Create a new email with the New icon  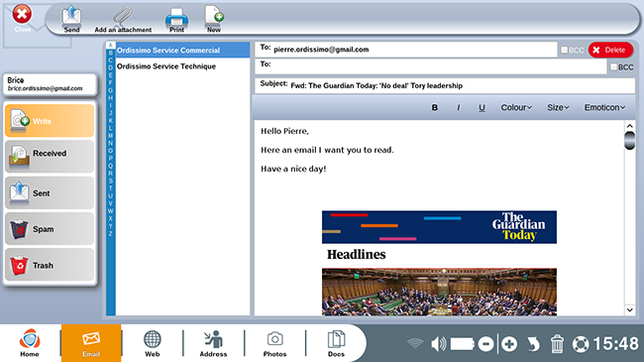pos(214,19)
